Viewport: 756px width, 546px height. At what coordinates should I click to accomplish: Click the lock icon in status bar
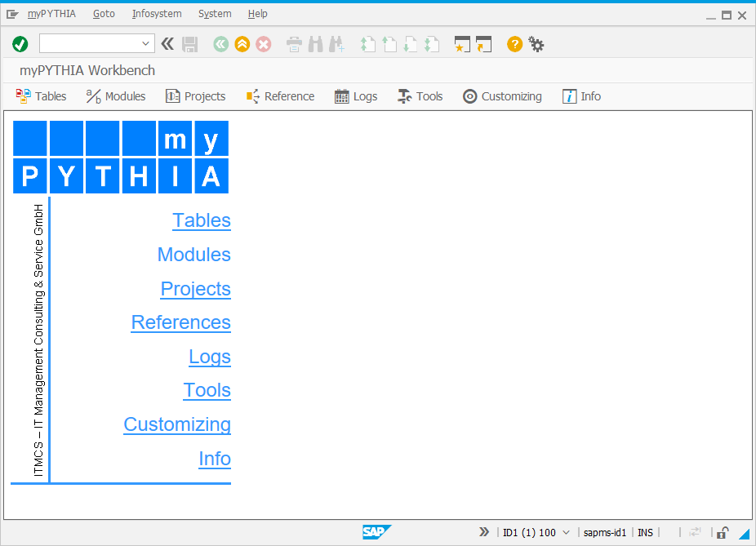click(722, 532)
